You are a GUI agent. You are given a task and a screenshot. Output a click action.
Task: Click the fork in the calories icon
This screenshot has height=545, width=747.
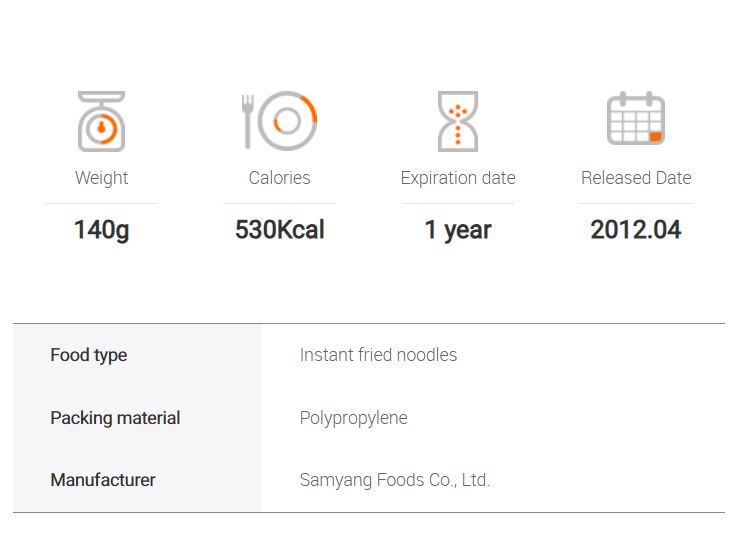pos(247,121)
